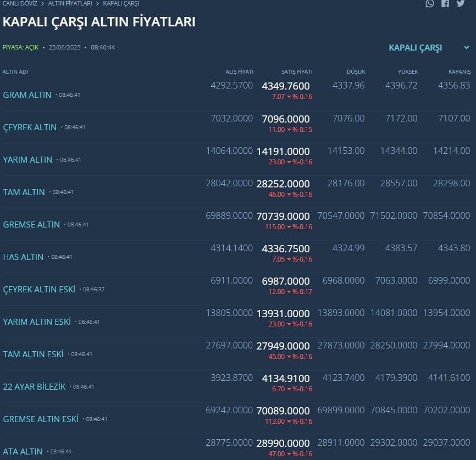Screen dimensions: 476x460
Task: Click gram altın closing value 4356.83
Action: point(454,86)
